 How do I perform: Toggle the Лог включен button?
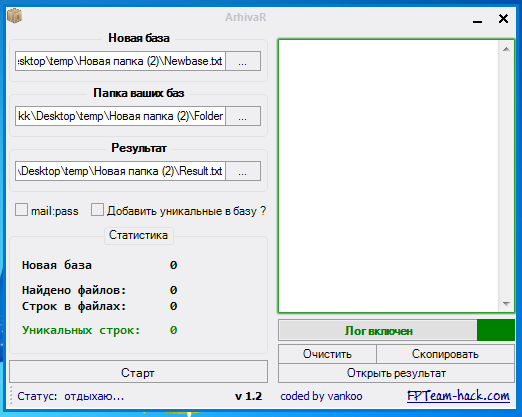click(x=378, y=330)
